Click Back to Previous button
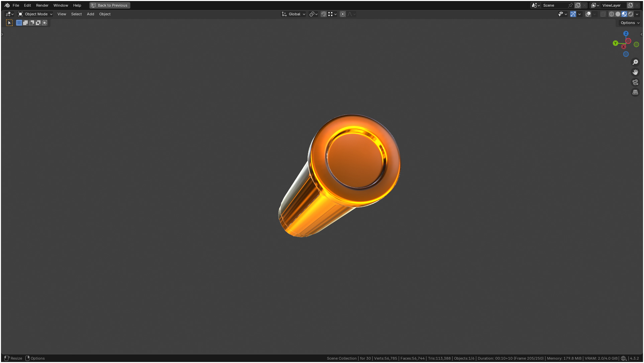This screenshot has width=644, height=363. [110, 5]
